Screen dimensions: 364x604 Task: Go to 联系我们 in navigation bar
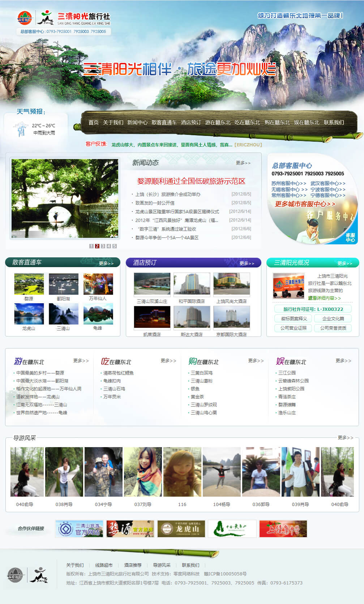(x=334, y=123)
